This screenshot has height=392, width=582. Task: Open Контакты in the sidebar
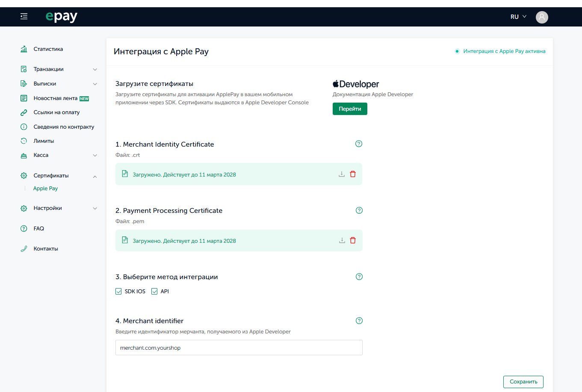tap(46, 249)
